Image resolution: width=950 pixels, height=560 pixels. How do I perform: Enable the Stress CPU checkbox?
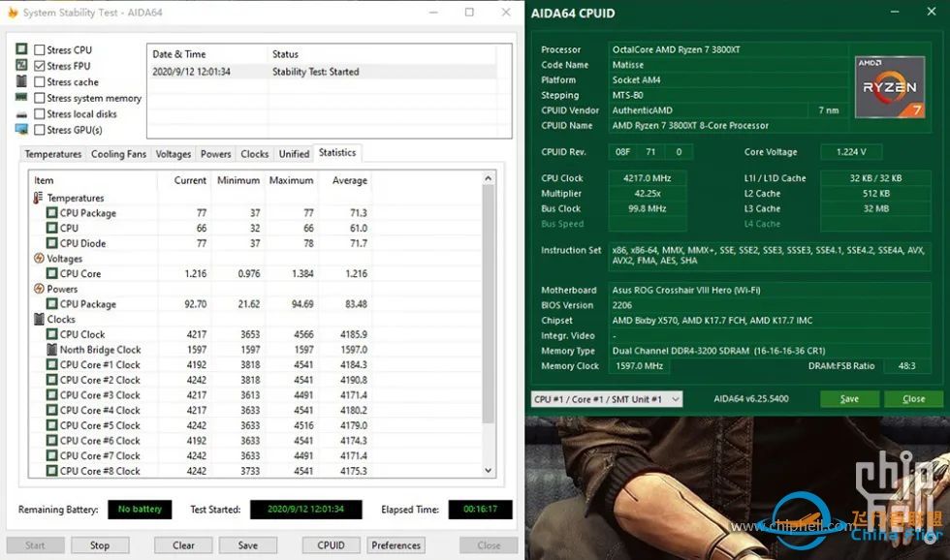[x=40, y=49]
